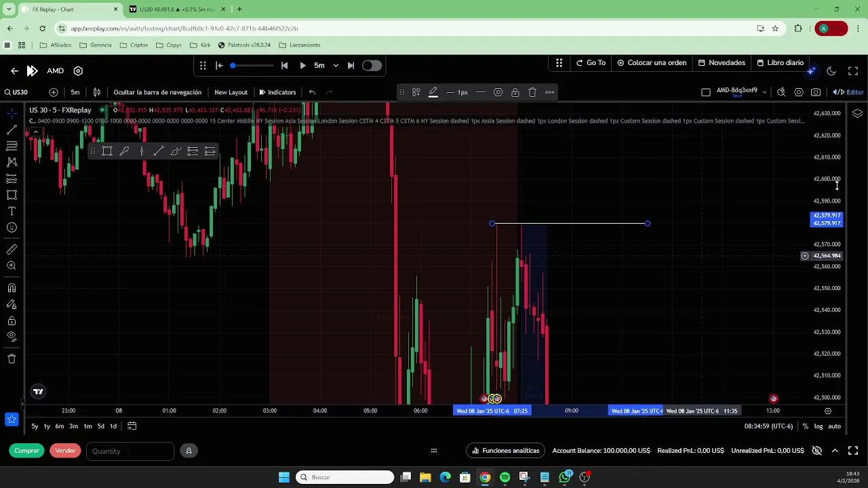Open the Indicators menu
The width and height of the screenshot is (868, 488).
(277, 92)
